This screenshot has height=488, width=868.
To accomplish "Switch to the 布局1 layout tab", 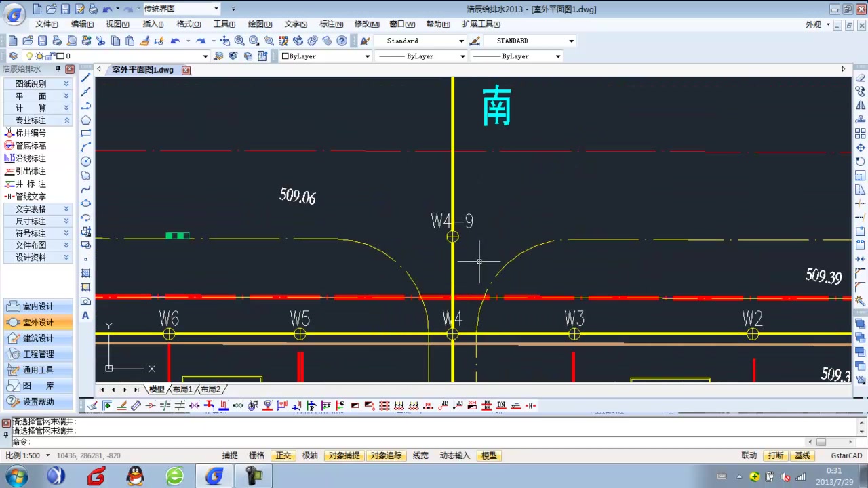I will coord(182,389).
